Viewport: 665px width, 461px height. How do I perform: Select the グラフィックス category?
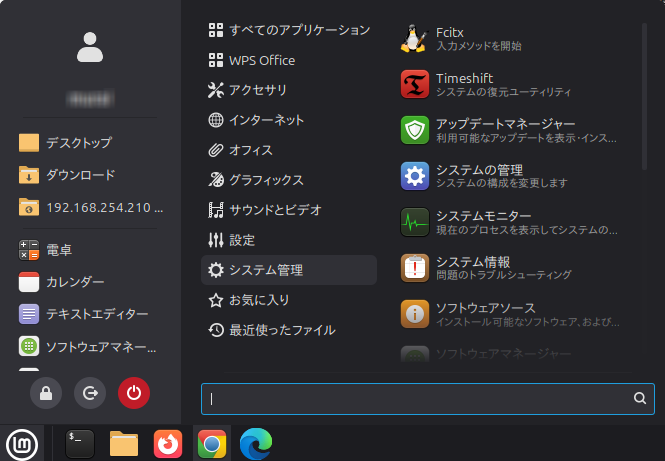[x=266, y=180]
